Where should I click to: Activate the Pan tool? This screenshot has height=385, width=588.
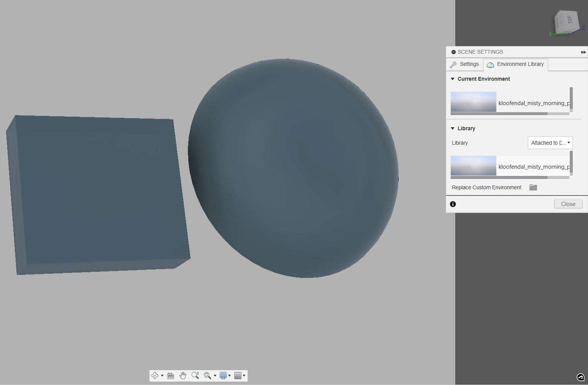(x=183, y=375)
